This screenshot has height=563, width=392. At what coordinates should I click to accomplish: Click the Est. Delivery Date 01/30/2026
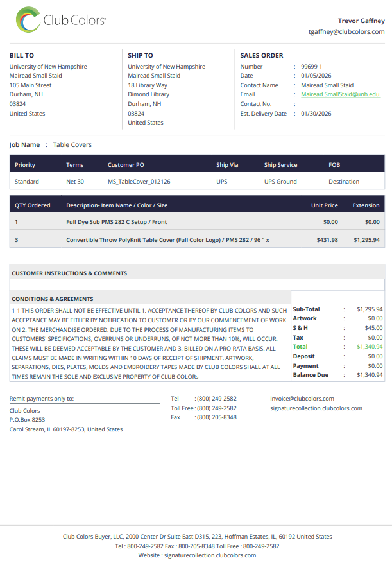pyautogui.click(x=316, y=114)
